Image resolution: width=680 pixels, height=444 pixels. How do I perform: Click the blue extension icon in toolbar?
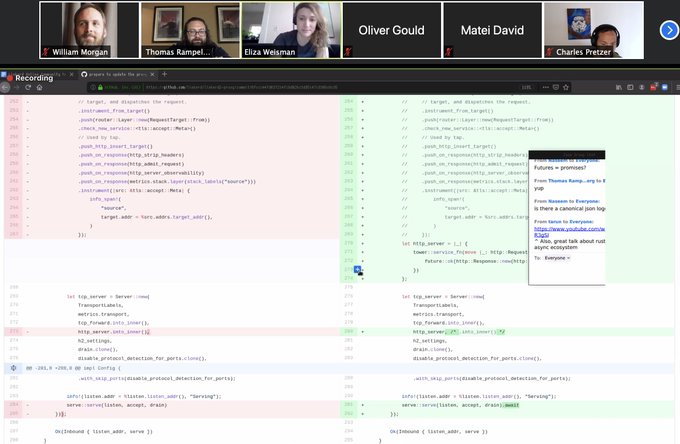[x=664, y=88]
